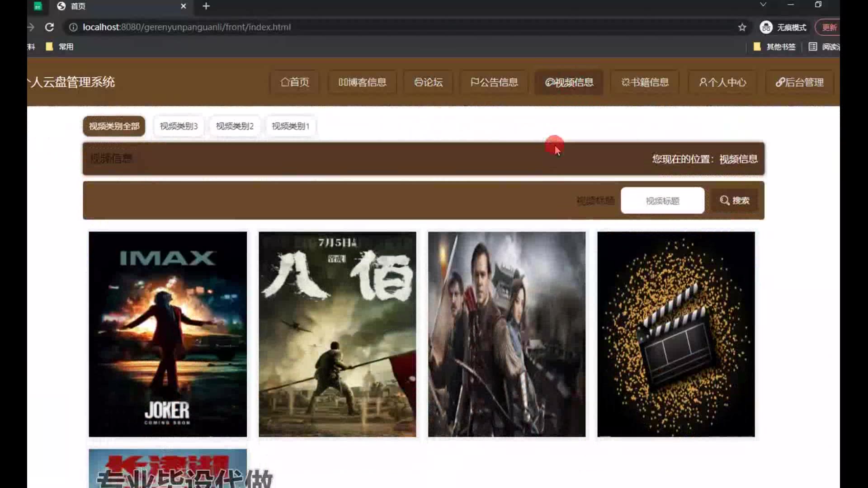Screen dimensions: 868x488
Task: Open 后台管理 navigation link
Action: click(x=799, y=82)
